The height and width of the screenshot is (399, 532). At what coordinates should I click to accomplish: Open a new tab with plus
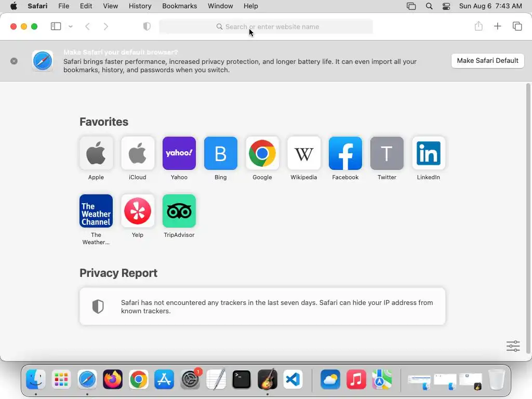(497, 26)
